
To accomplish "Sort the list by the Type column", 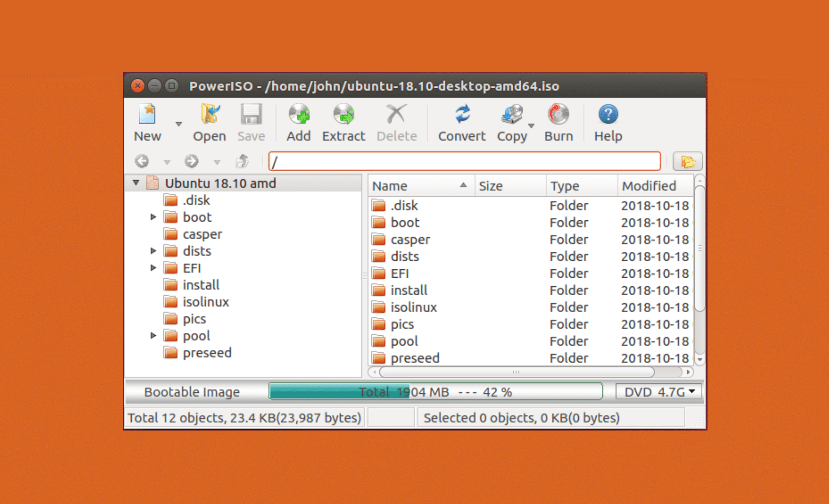I will pos(582,186).
